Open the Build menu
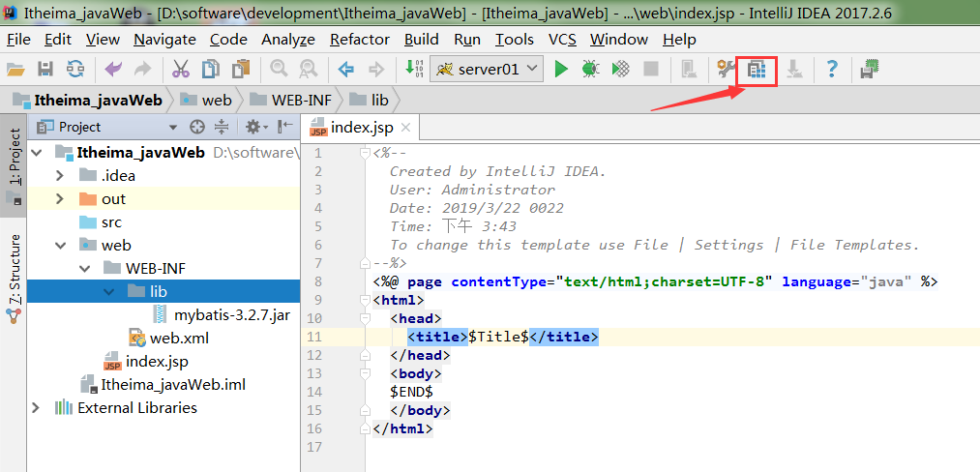This screenshot has width=980, height=472. pyautogui.click(x=421, y=40)
